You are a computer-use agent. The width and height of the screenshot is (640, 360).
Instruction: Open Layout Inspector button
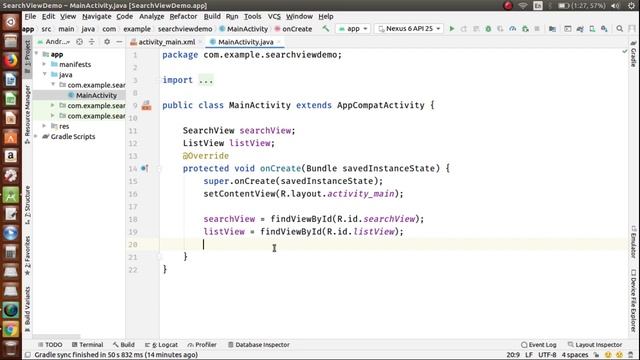pyautogui.click(x=595, y=344)
